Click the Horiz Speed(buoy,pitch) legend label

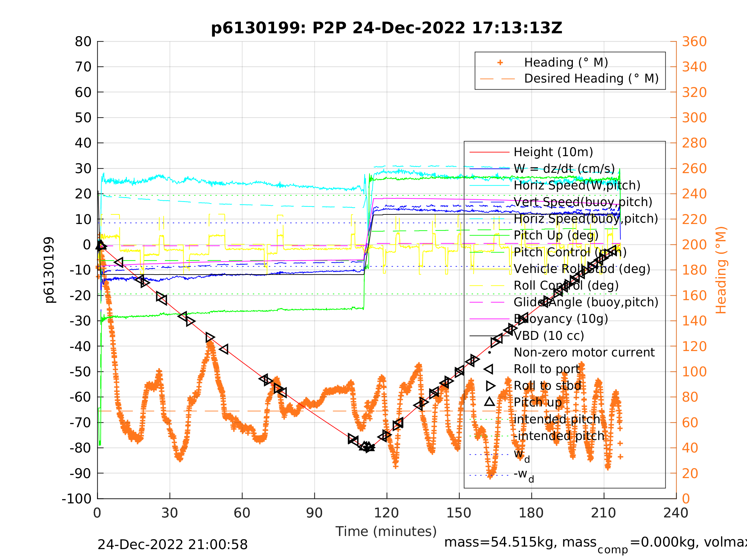pyautogui.click(x=586, y=219)
